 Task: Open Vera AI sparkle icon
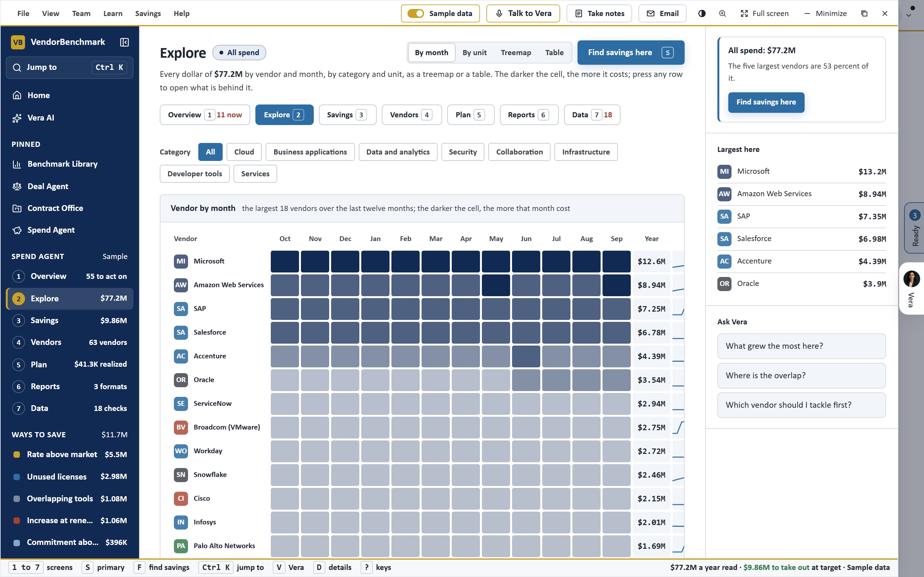click(x=17, y=118)
